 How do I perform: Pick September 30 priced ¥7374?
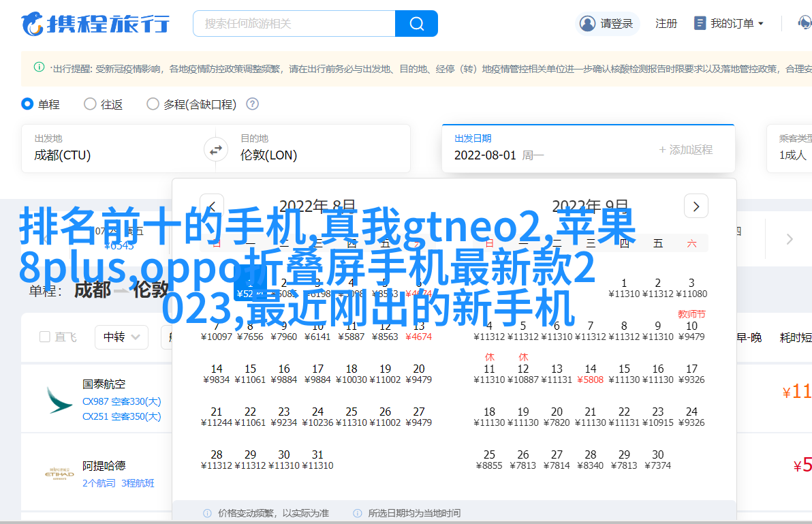pyautogui.click(x=657, y=460)
